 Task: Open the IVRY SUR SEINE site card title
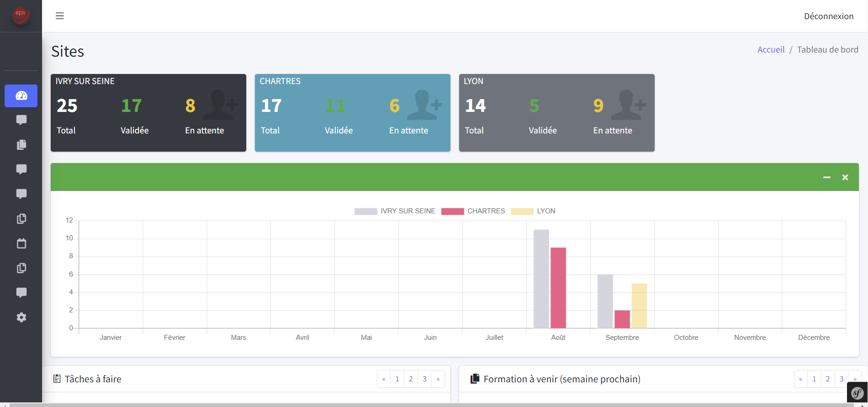point(85,81)
